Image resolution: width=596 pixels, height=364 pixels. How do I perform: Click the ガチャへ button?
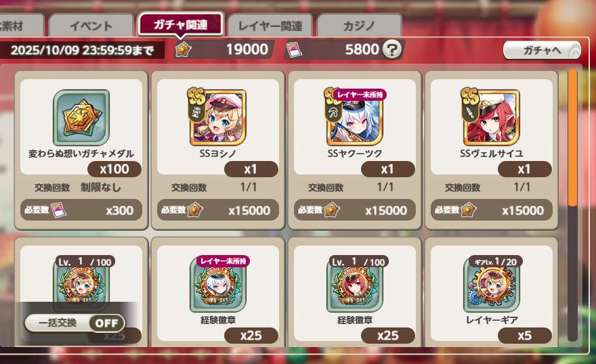pyautogui.click(x=542, y=50)
